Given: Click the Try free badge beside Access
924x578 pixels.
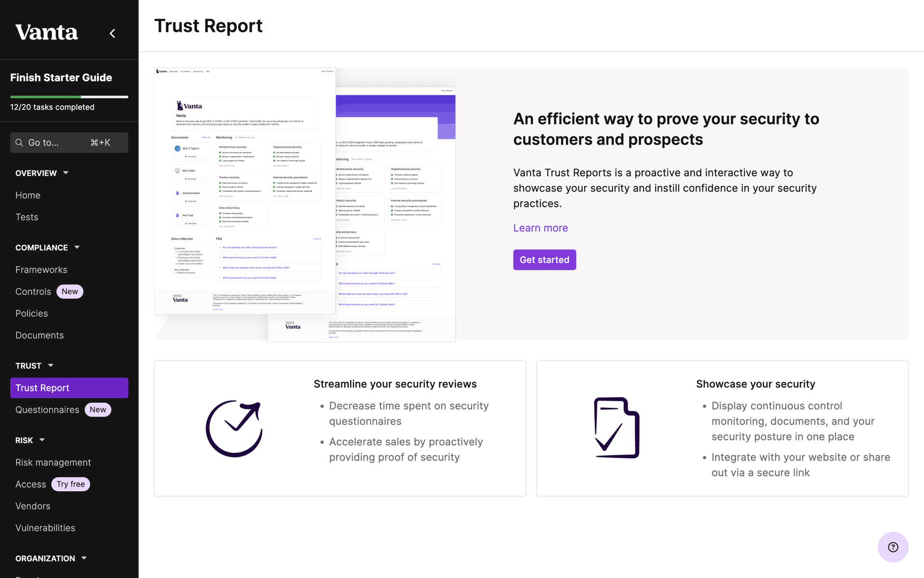Looking at the screenshot, I should point(71,484).
